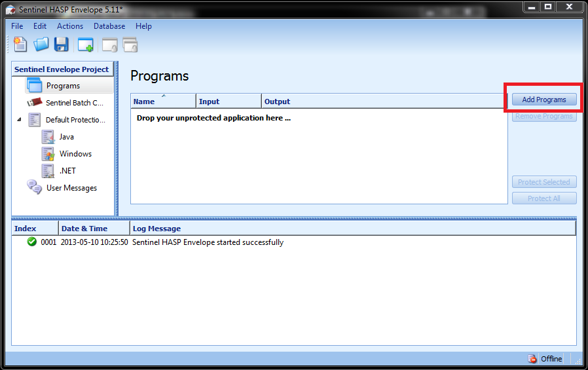Click the red Sentinel key icon
588x370 pixels.
pyautogui.click(x=35, y=102)
